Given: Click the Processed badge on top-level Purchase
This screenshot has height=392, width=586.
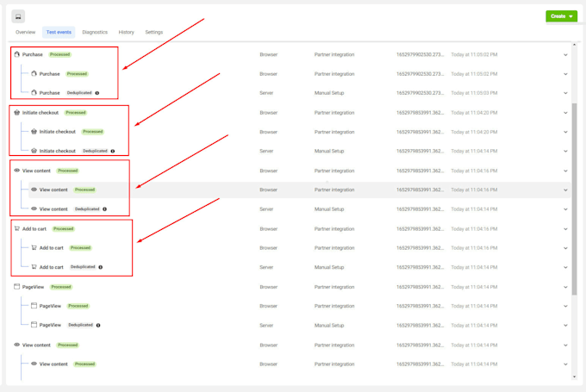Looking at the screenshot, I should tap(59, 54).
